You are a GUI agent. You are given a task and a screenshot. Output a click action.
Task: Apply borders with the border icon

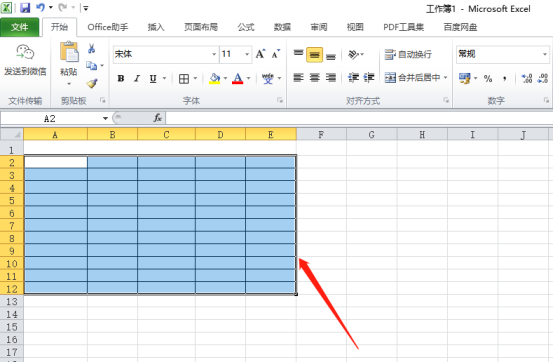pos(184,78)
